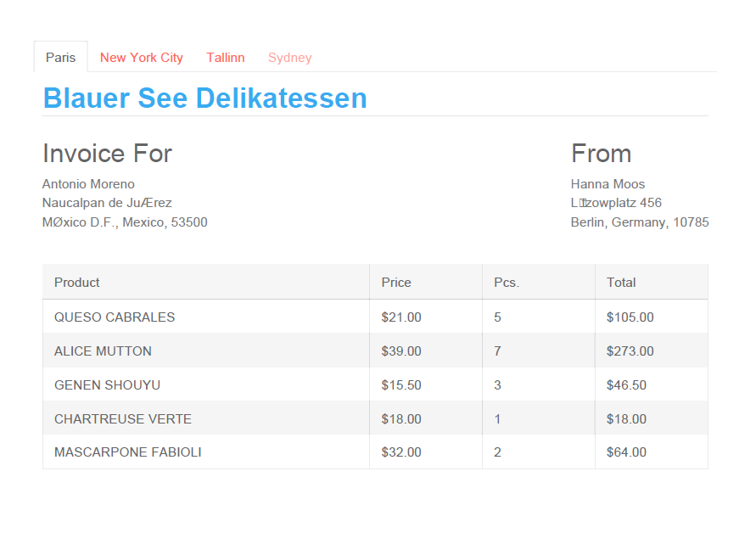
Task: Select the Genen Shouyu product cell
Action: pos(107,385)
